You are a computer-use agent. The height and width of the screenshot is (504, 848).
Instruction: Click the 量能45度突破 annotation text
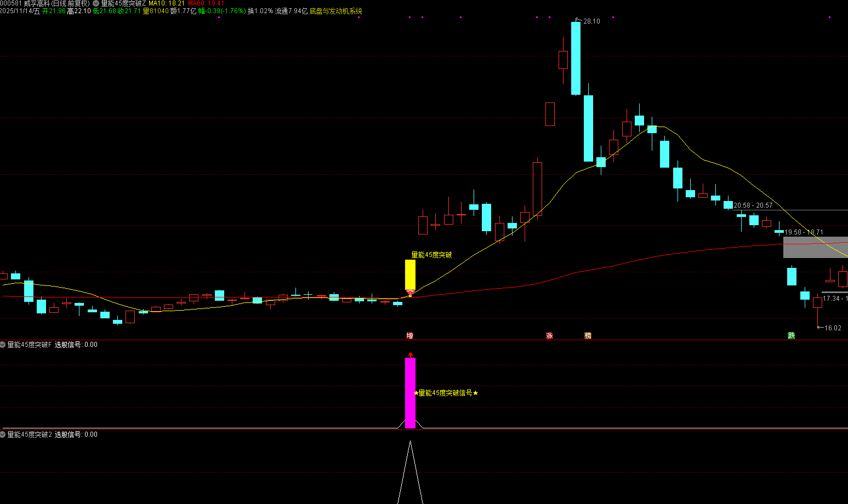(431, 255)
